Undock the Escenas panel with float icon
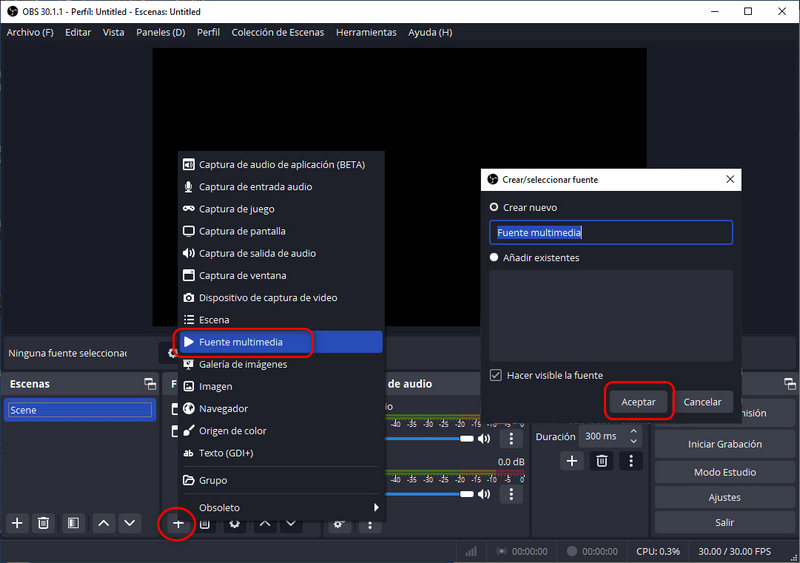This screenshot has width=800, height=563. click(150, 384)
